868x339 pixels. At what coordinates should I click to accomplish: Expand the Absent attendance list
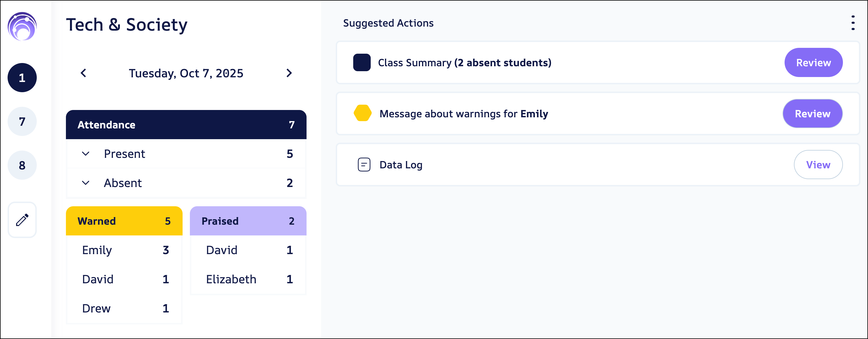click(85, 183)
